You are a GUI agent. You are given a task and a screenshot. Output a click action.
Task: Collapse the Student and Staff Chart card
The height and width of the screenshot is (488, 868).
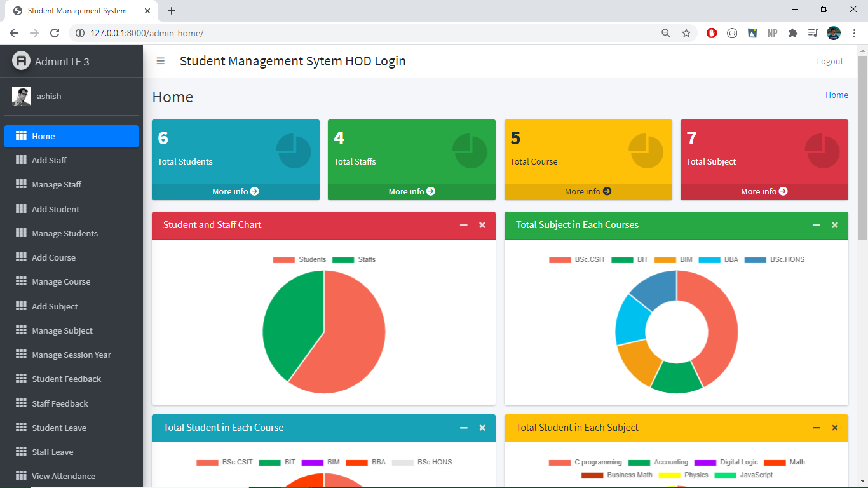tap(464, 225)
